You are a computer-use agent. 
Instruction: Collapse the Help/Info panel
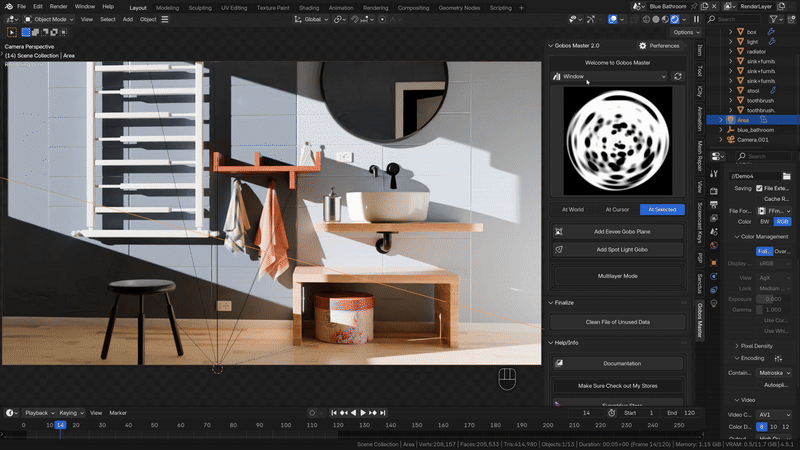coord(551,343)
